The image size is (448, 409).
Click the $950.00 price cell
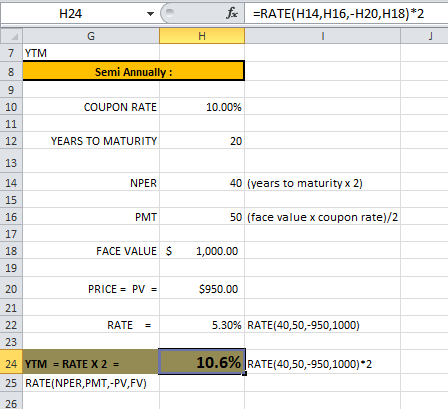(202, 289)
